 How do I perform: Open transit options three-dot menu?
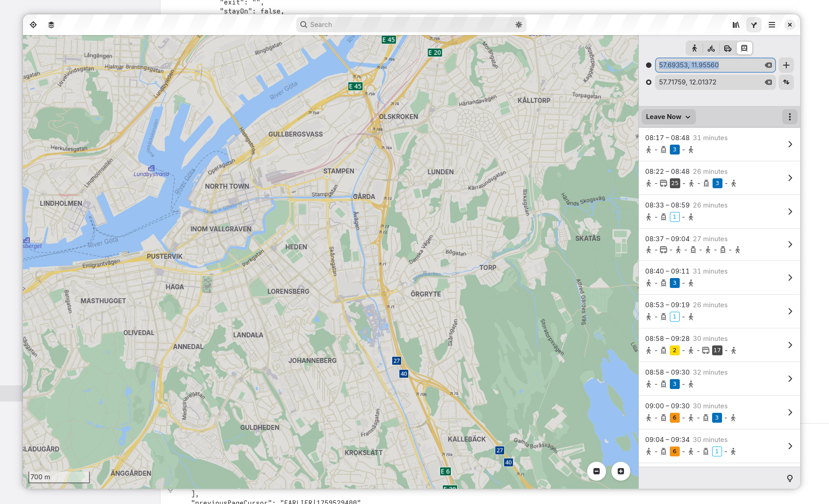tap(790, 117)
